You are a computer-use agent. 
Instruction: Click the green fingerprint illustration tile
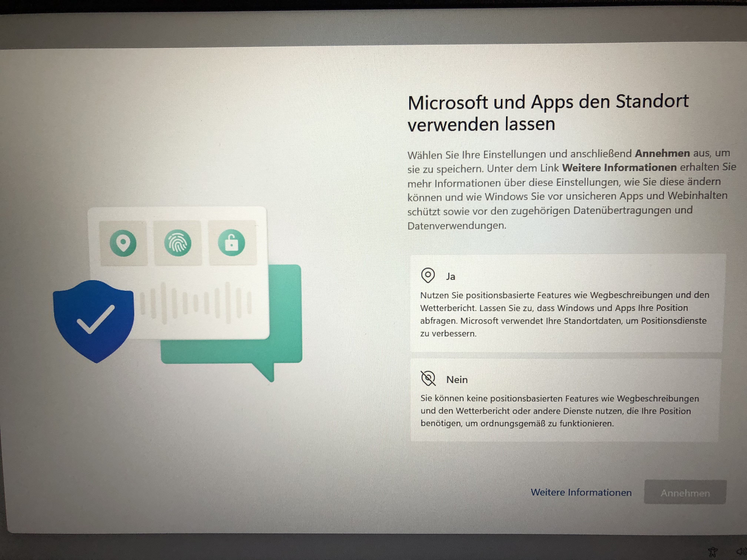[x=178, y=243]
